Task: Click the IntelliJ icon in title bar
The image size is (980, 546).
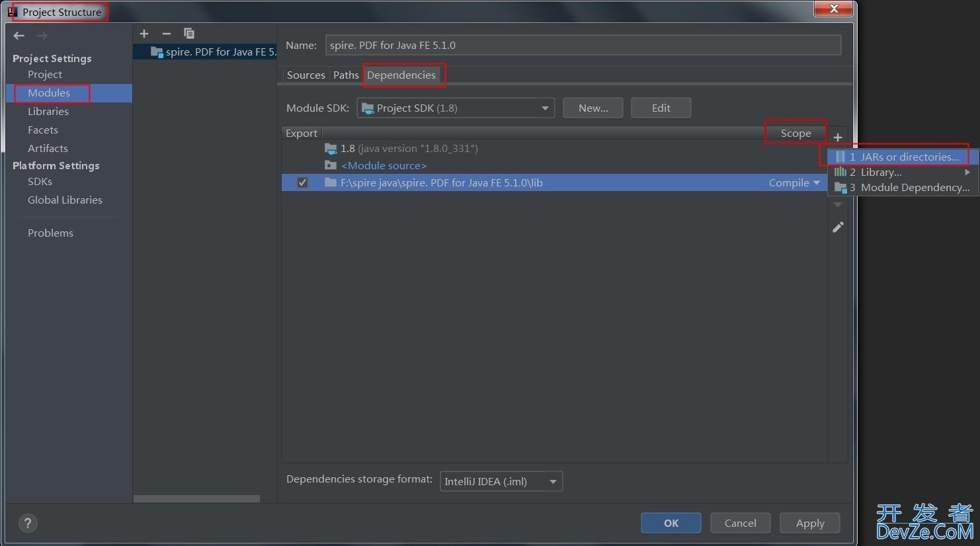Action: [13, 12]
